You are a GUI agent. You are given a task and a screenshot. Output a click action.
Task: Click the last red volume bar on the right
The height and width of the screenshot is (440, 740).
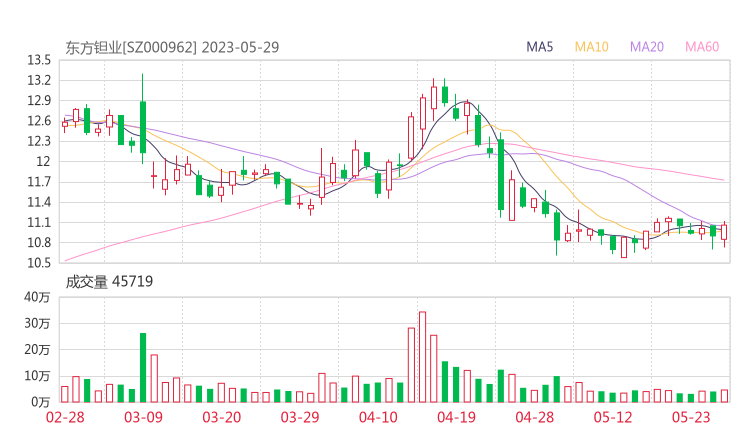[724, 396]
